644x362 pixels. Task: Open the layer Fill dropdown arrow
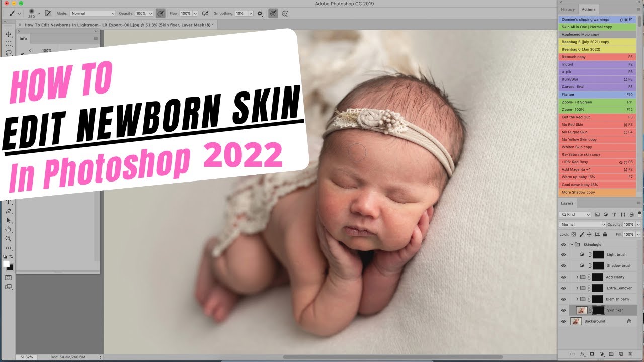pos(638,234)
